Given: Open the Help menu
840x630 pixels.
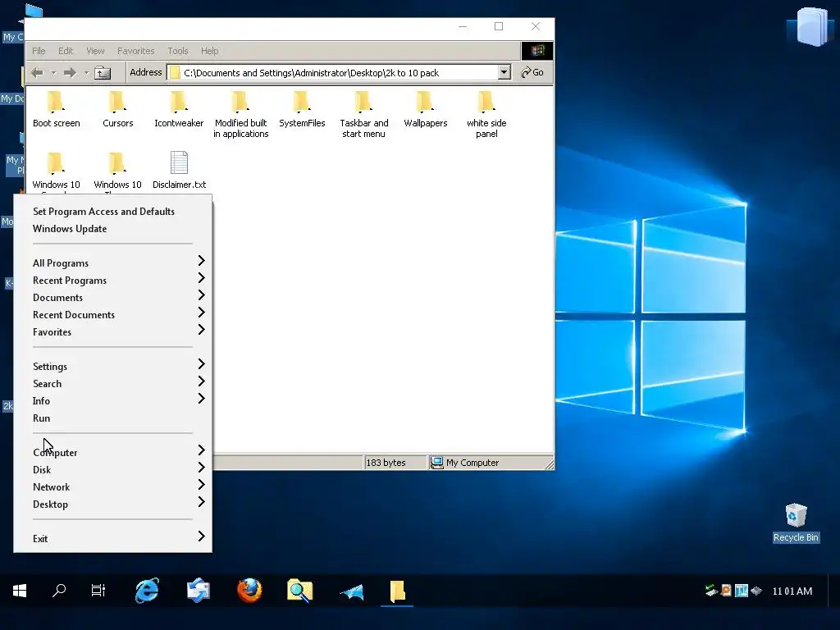Looking at the screenshot, I should tap(209, 51).
